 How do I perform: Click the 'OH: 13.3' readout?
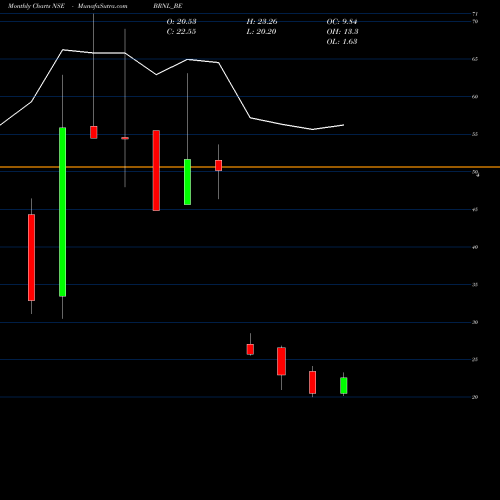[342, 32]
